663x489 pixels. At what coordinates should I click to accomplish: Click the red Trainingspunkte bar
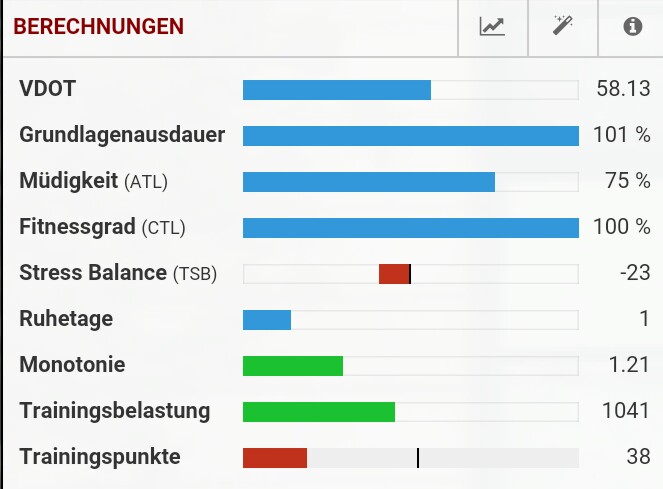(275, 458)
